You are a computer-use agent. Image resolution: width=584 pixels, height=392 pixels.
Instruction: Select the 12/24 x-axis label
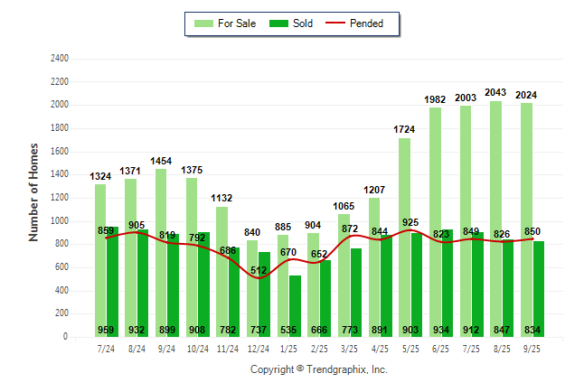pos(258,348)
